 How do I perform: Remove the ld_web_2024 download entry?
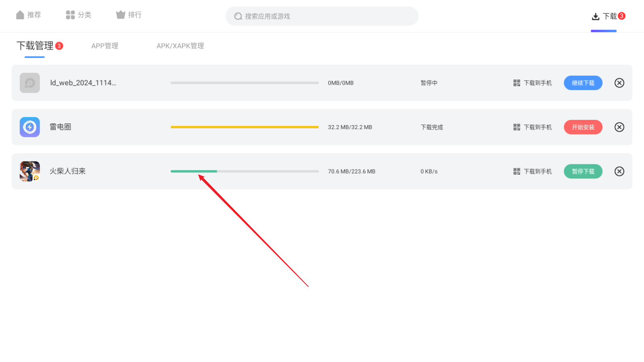tap(619, 83)
